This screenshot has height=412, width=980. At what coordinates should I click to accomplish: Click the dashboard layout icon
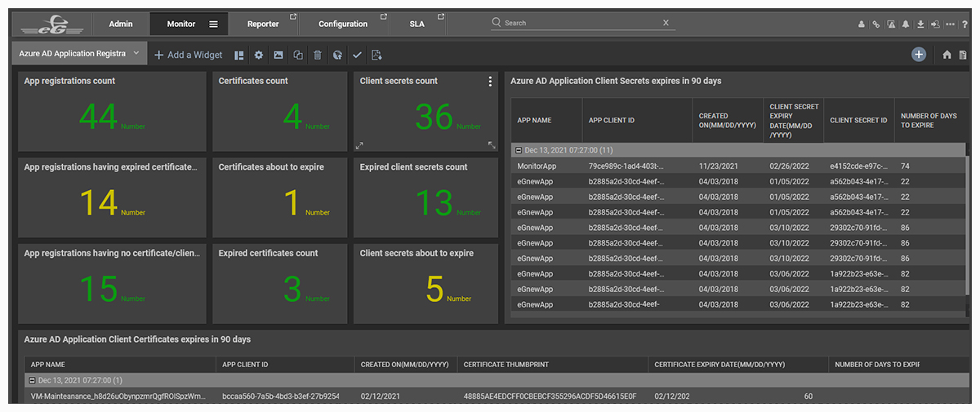(x=239, y=55)
